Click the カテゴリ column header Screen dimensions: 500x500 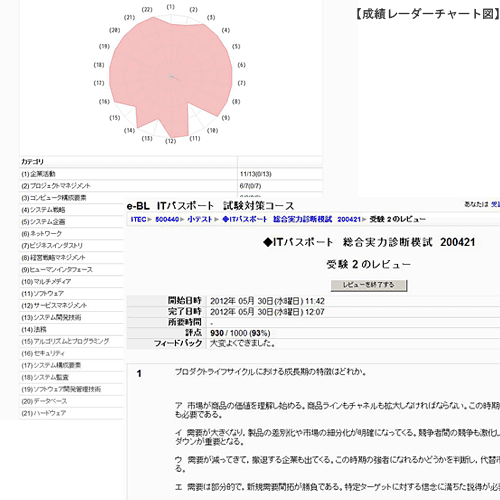(x=32, y=162)
